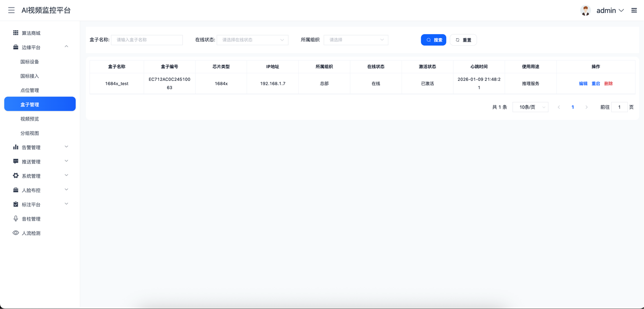Click the 已激活 activation cell
This screenshot has width=644, height=309.
[428, 83]
